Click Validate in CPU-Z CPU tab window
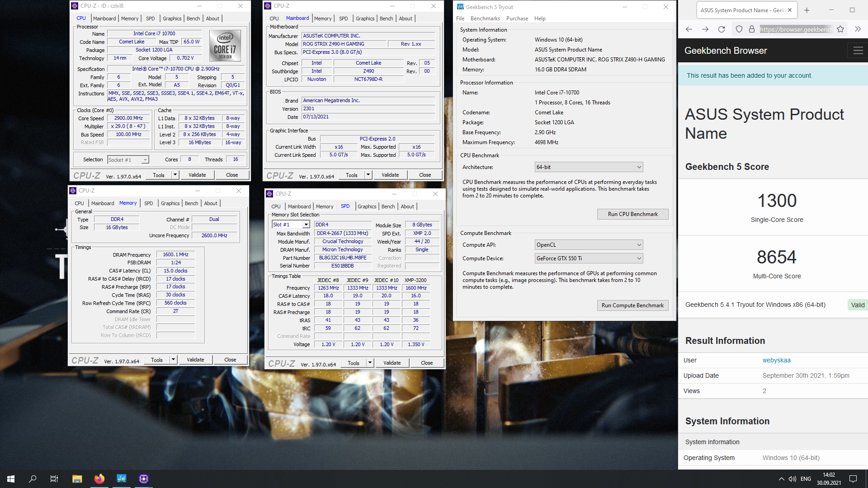Image resolution: width=868 pixels, height=488 pixels. (x=197, y=175)
